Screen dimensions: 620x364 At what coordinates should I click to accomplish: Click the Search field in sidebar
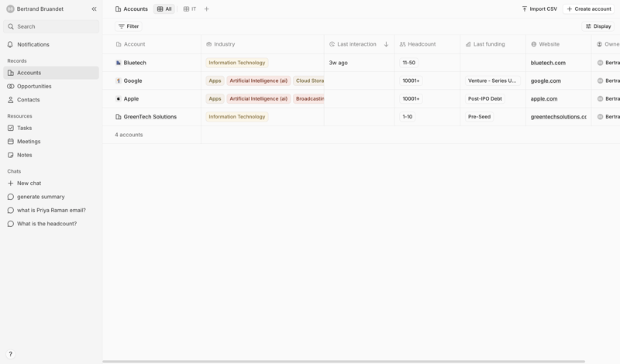pyautogui.click(x=53, y=26)
